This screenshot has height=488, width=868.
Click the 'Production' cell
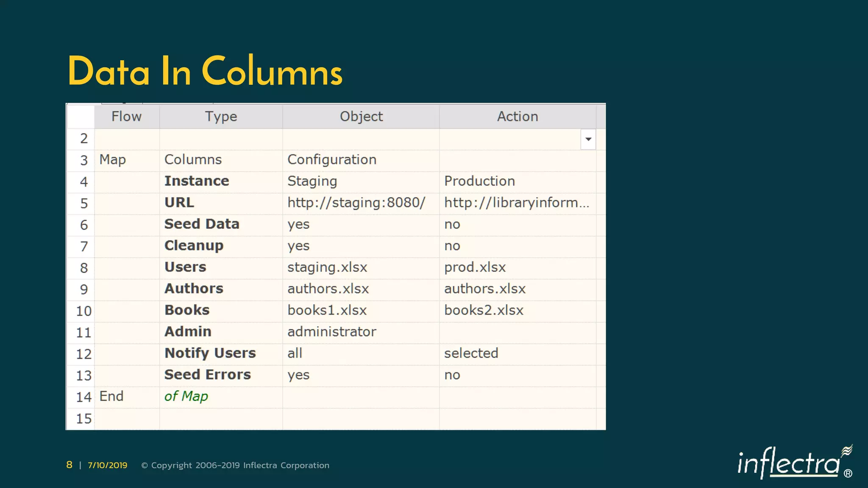(517, 182)
